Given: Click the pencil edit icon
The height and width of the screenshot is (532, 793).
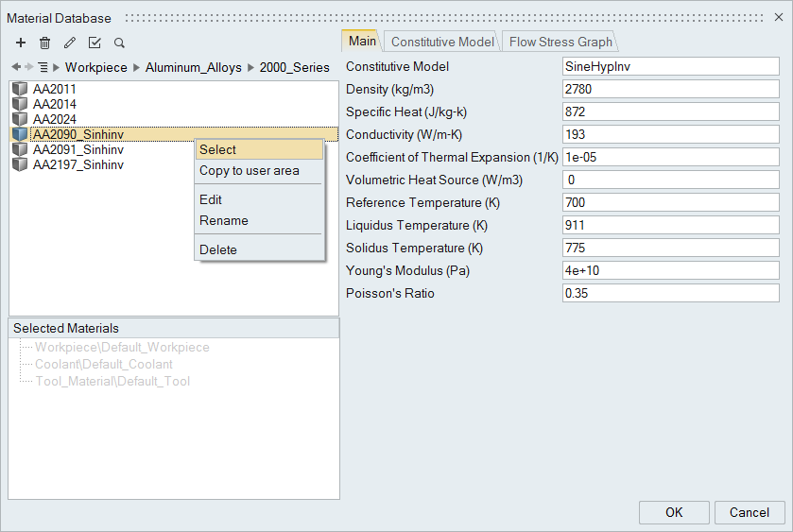Looking at the screenshot, I should pos(69,43).
